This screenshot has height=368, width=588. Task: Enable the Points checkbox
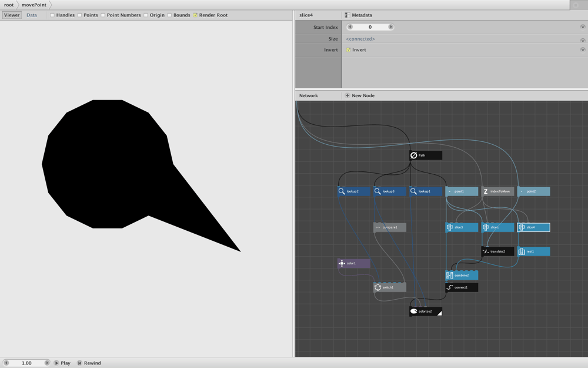pos(79,15)
